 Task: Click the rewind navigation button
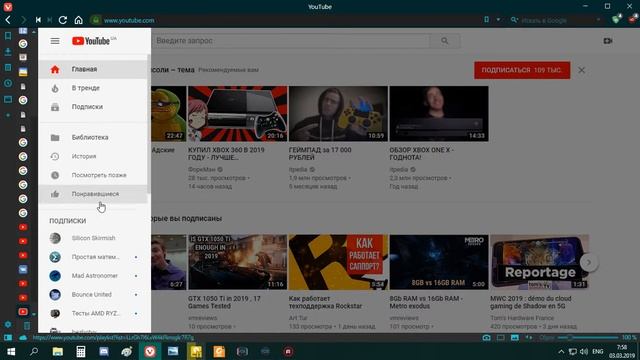coord(38,20)
